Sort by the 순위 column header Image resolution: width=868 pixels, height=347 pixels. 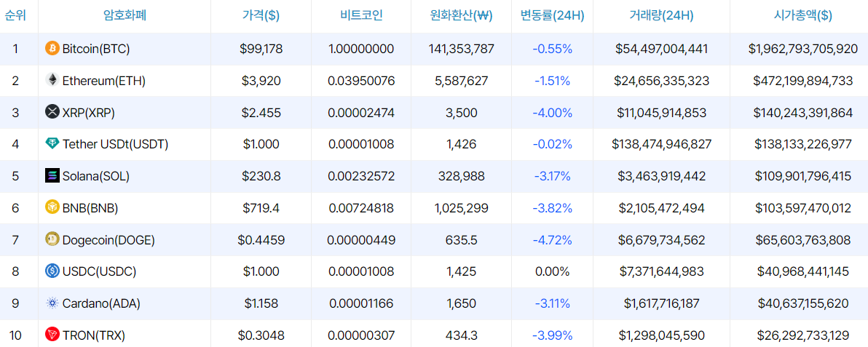pos(14,15)
